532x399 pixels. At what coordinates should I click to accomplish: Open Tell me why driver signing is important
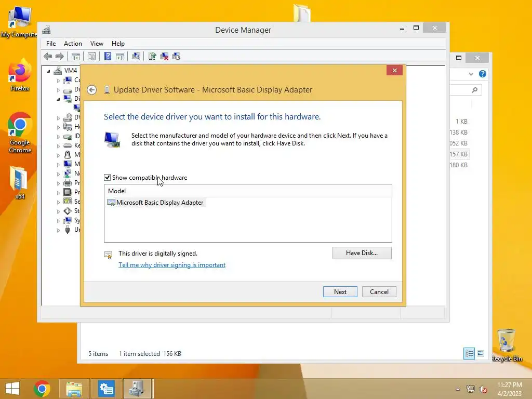pos(171,265)
